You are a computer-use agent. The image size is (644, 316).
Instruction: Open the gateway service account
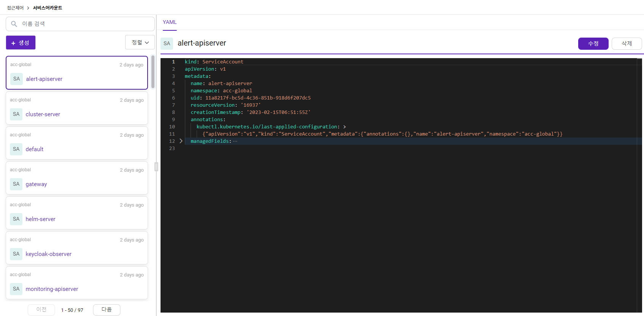pos(77,178)
